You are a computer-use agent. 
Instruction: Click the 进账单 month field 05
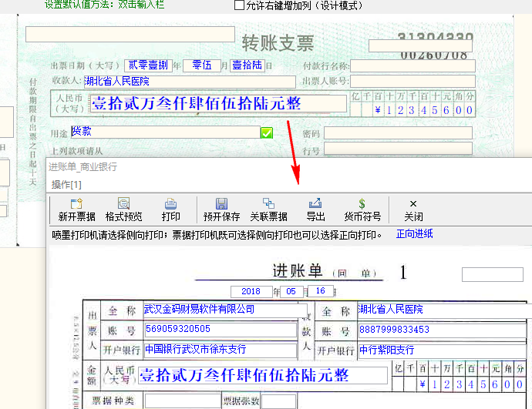click(291, 292)
